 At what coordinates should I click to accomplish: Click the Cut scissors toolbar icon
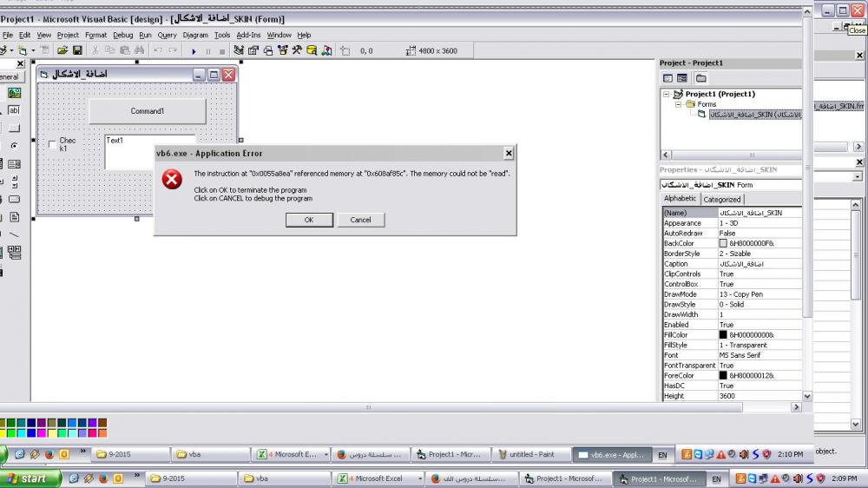tap(95, 50)
